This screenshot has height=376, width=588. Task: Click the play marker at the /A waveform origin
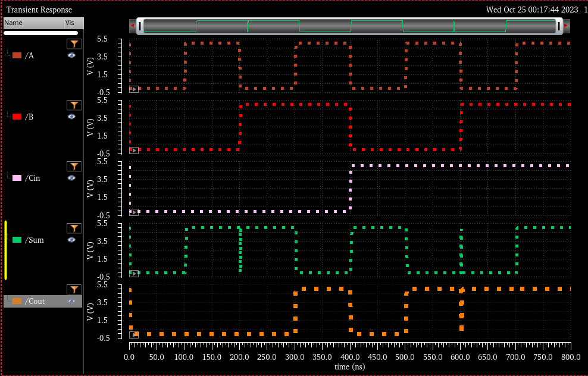pyautogui.click(x=134, y=89)
